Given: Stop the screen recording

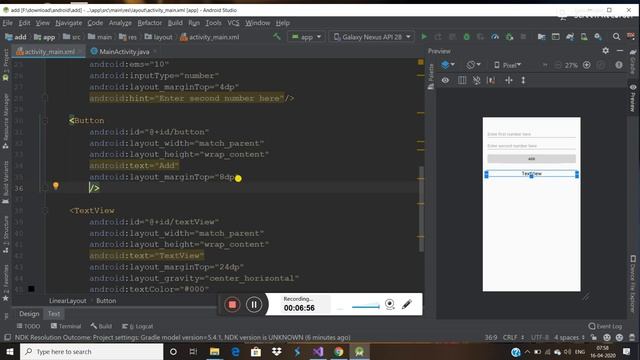Looking at the screenshot, I should [232, 304].
